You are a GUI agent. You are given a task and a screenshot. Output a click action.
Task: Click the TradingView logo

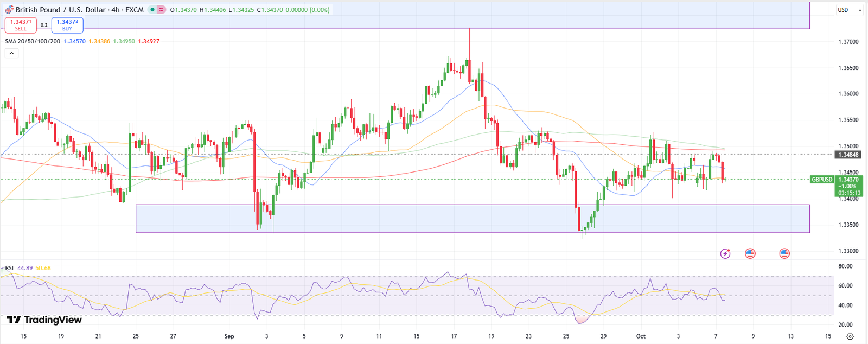[44, 320]
